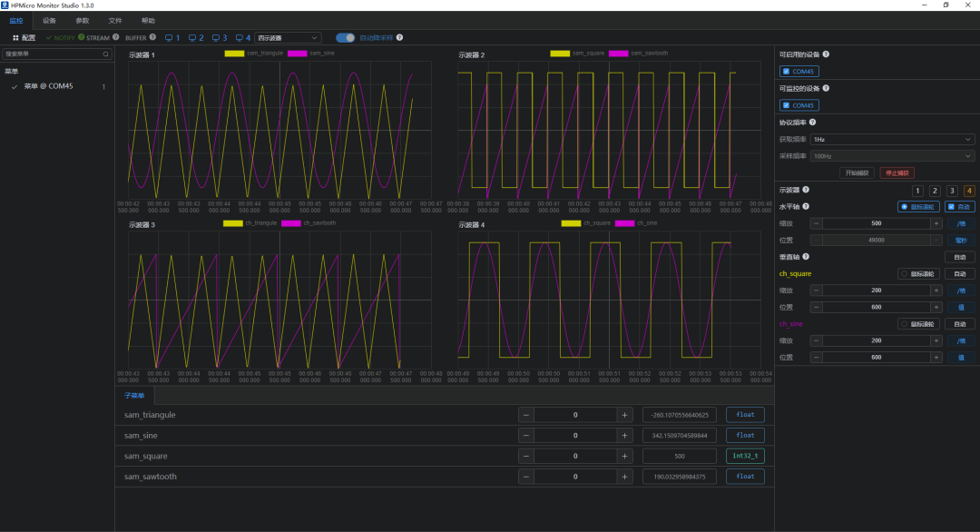The image size is (980, 532).
Task: Open the 四示波器 layout dropdown
Action: coord(288,38)
